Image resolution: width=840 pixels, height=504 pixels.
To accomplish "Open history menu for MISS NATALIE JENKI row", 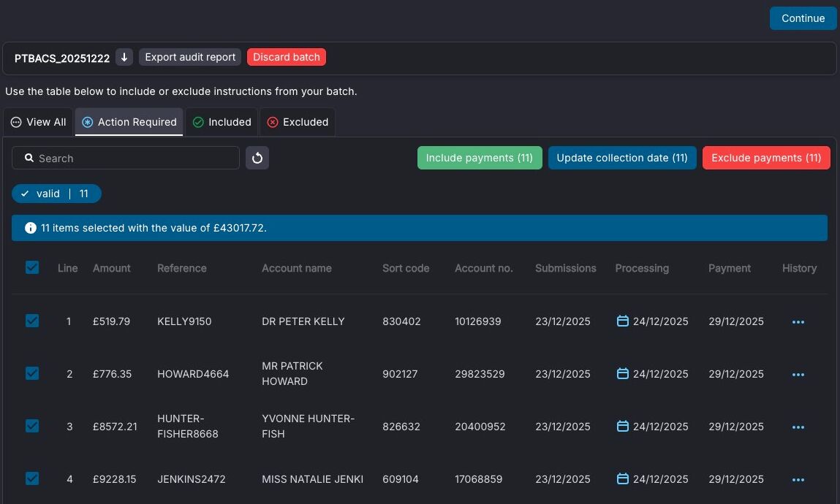I will pos(798,479).
